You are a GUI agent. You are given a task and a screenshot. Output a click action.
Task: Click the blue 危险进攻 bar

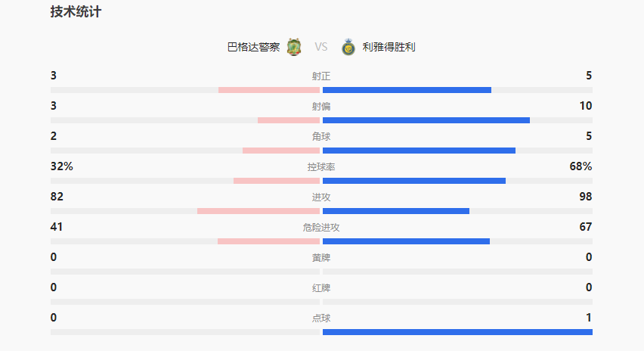click(x=406, y=241)
